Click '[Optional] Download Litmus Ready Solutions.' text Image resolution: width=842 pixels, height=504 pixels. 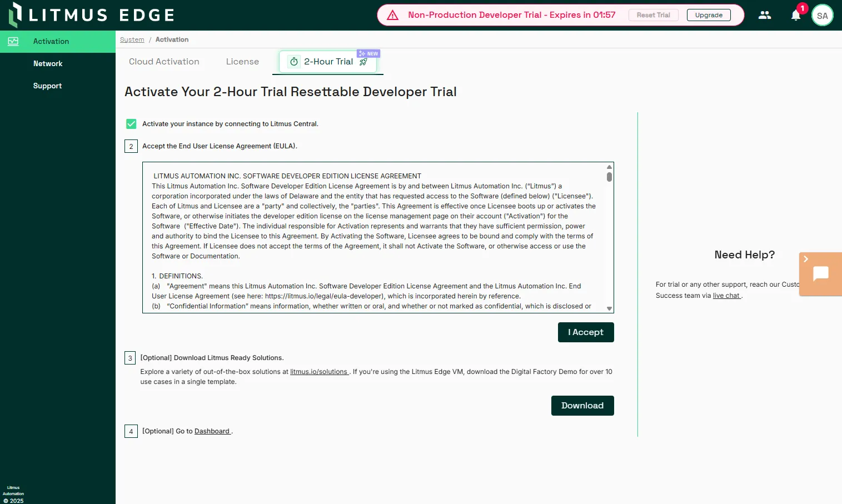(212, 358)
